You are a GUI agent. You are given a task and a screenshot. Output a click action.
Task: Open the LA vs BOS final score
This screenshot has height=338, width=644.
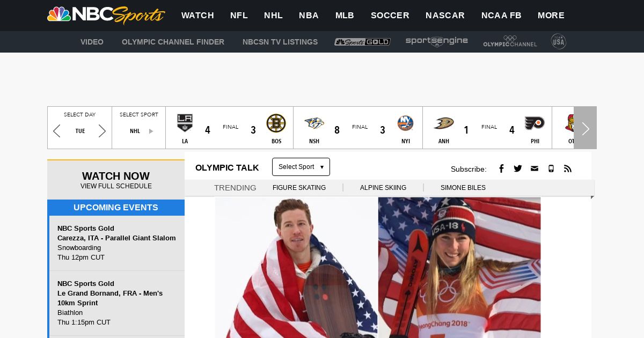pyautogui.click(x=230, y=128)
